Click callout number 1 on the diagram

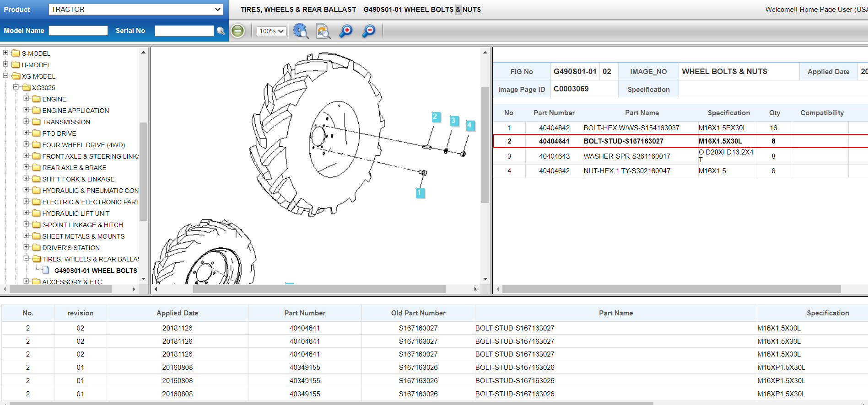click(x=419, y=193)
